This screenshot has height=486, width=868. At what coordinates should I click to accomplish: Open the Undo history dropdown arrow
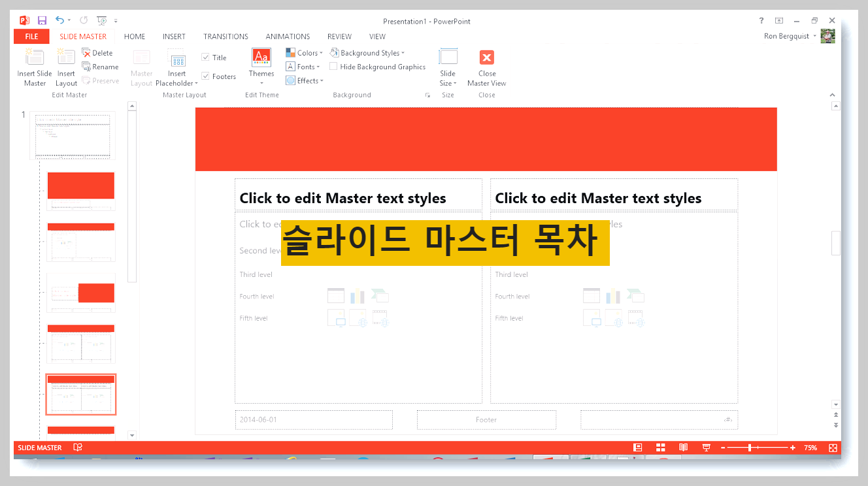tap(69, 21)
